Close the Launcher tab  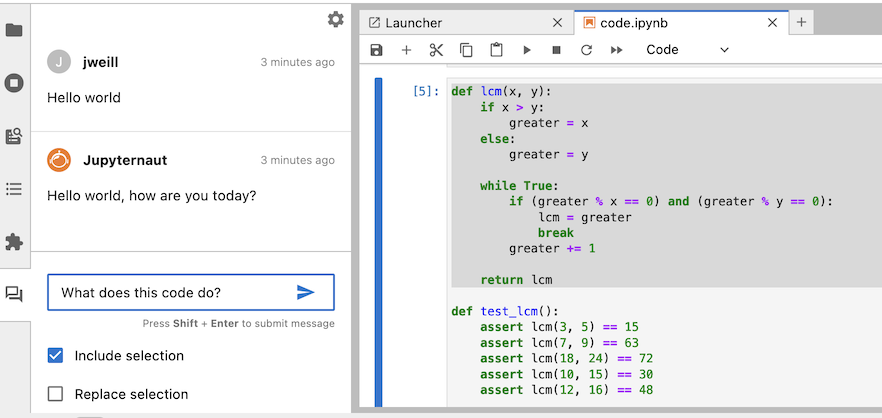point(557,23)
